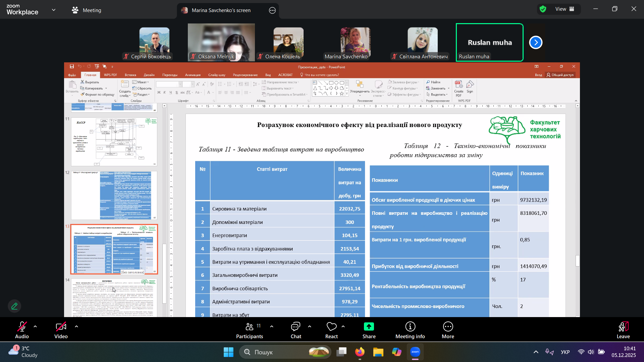644x362 pixels.
Task: Open Meeting info
Action: pos(410,327)
